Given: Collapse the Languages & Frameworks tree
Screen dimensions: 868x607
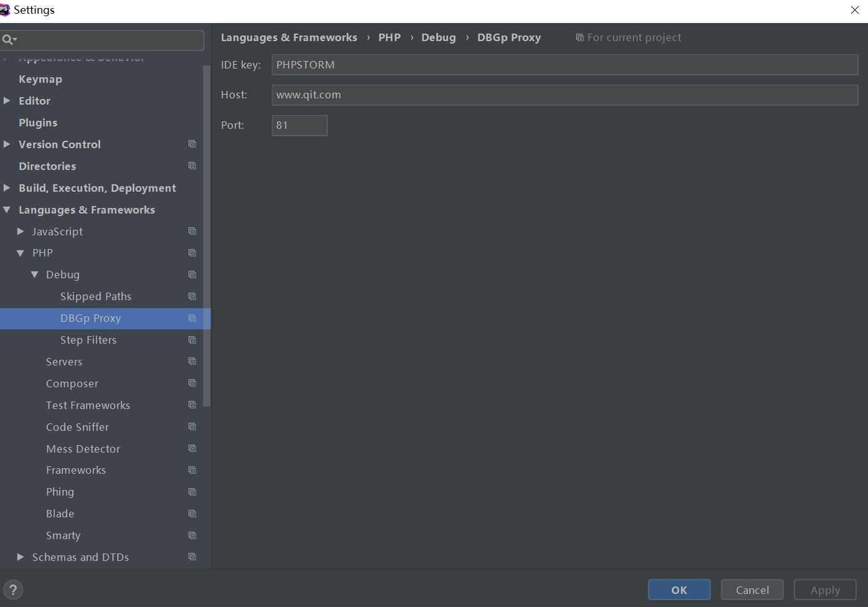Looking at the screenshot, I should (x=7, y=210).
